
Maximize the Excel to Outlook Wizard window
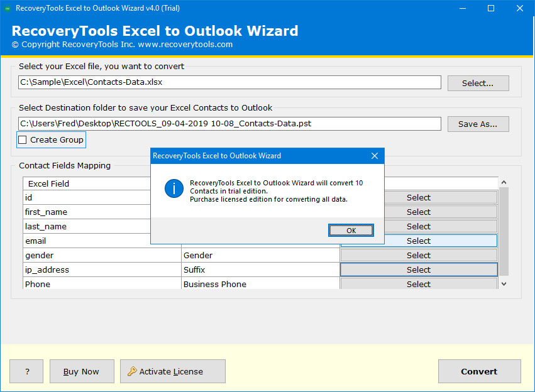pyautogui.click(x=490, y=8)
